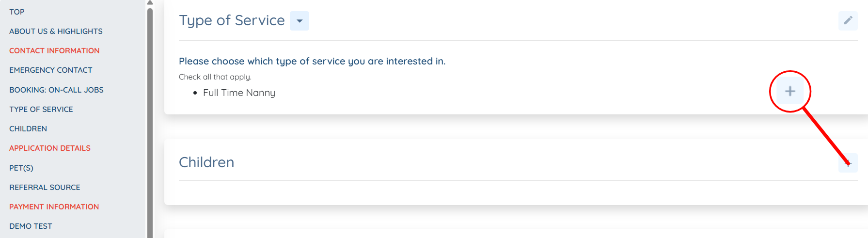Click the circled plus icon beside Full Time Nanny
The height and width of the screenshot is (238, 868).
[790, 91]
